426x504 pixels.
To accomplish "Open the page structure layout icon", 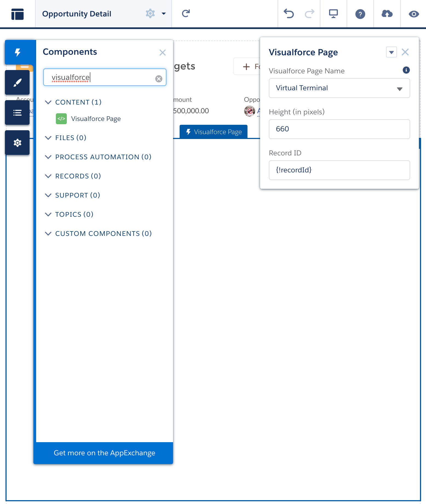I will click(x=18, y=14).
